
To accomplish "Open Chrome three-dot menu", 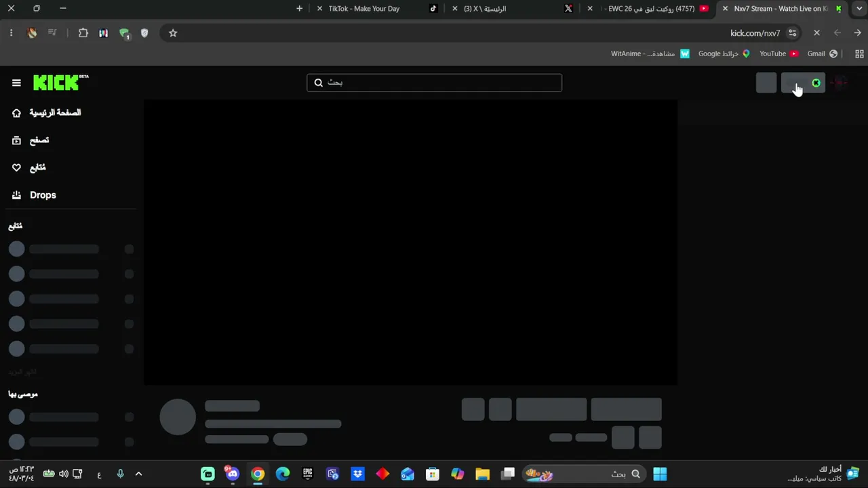I will click(x=11, y=33).
